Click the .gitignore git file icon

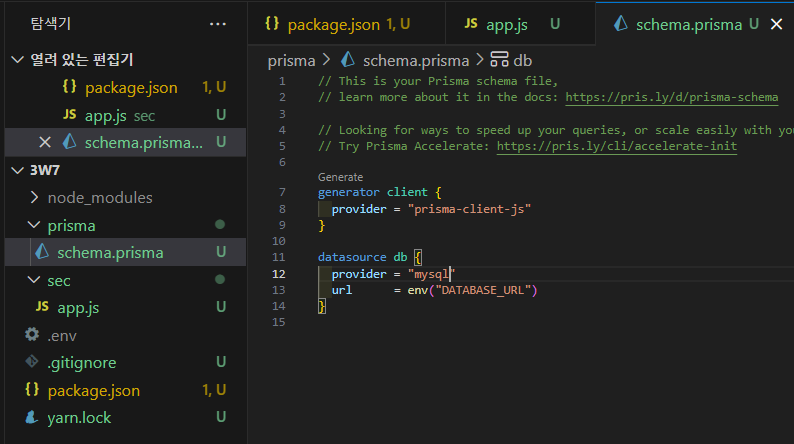(32, 361)
